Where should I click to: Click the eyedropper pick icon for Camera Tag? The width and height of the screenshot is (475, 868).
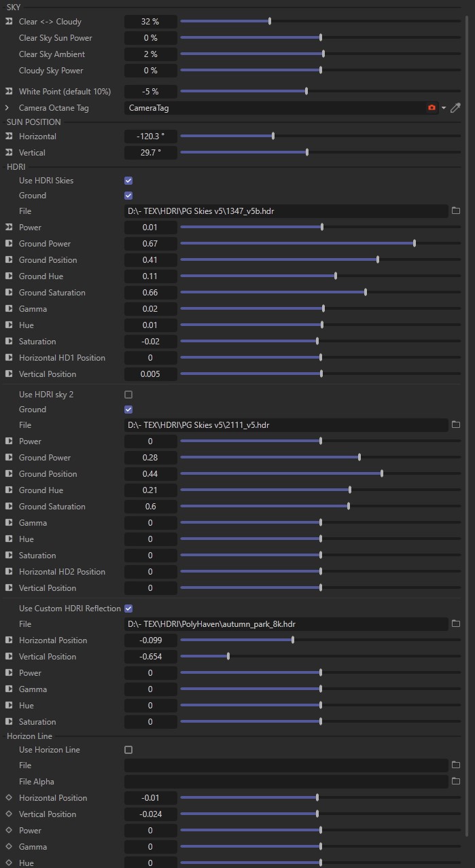point(456,108)
